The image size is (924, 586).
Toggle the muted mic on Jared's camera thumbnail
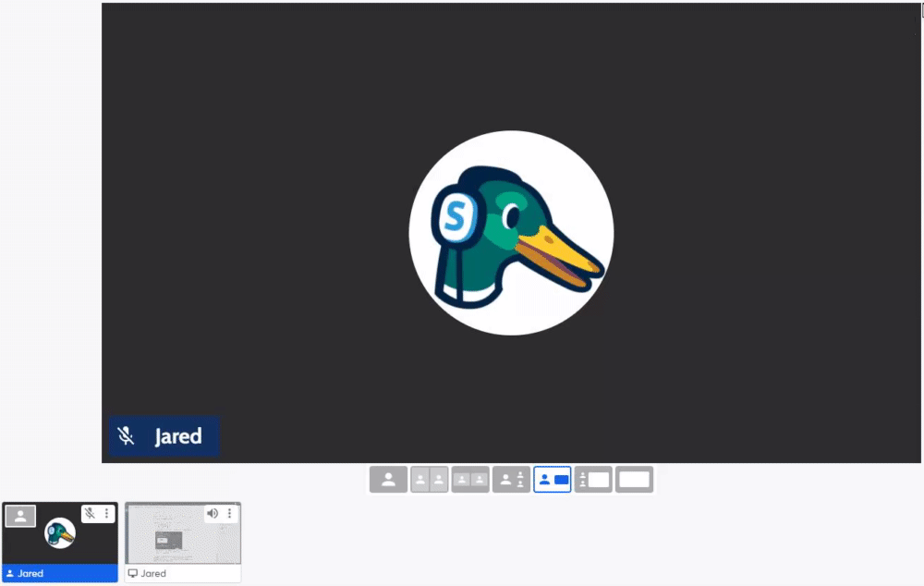tap(91, 514)
